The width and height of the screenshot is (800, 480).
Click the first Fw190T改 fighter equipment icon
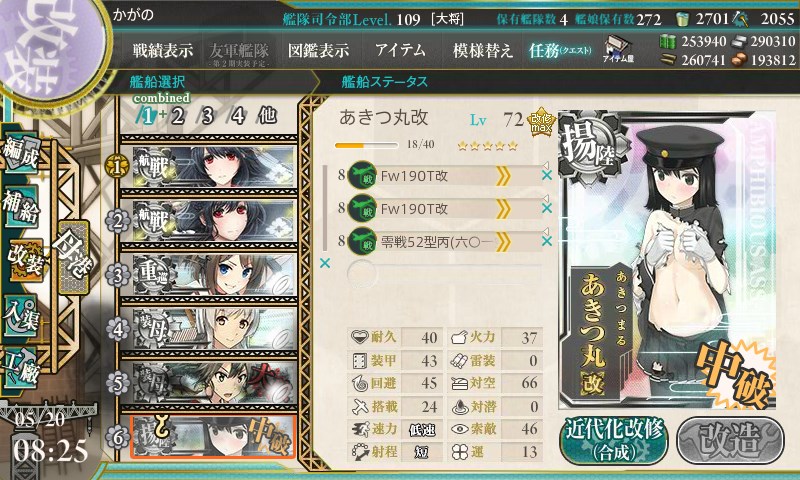click(362, 175)
